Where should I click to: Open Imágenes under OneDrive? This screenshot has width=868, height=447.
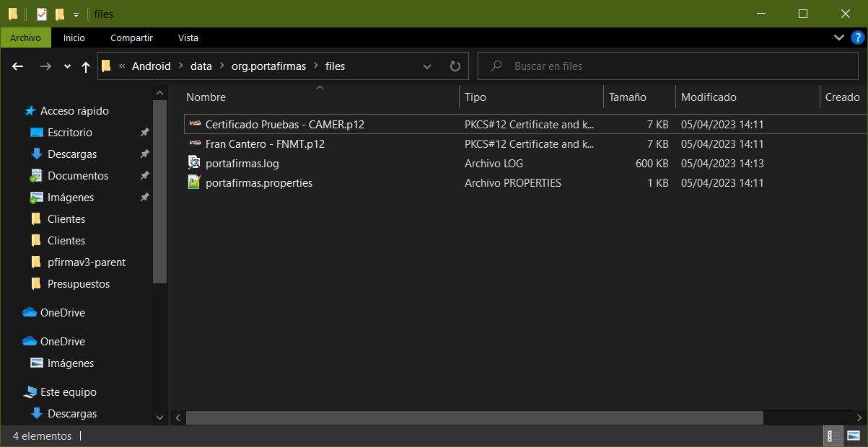pos(71,363)
